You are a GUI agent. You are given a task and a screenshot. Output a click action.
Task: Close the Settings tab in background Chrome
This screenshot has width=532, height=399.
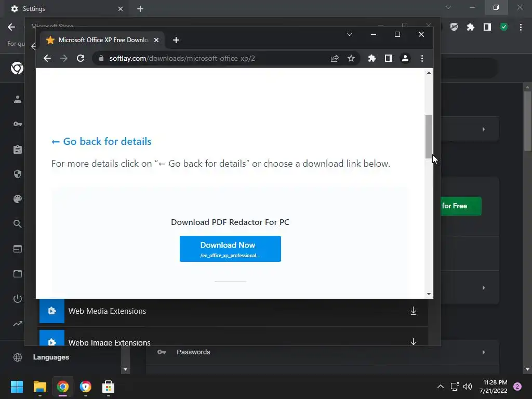point(121,9)
